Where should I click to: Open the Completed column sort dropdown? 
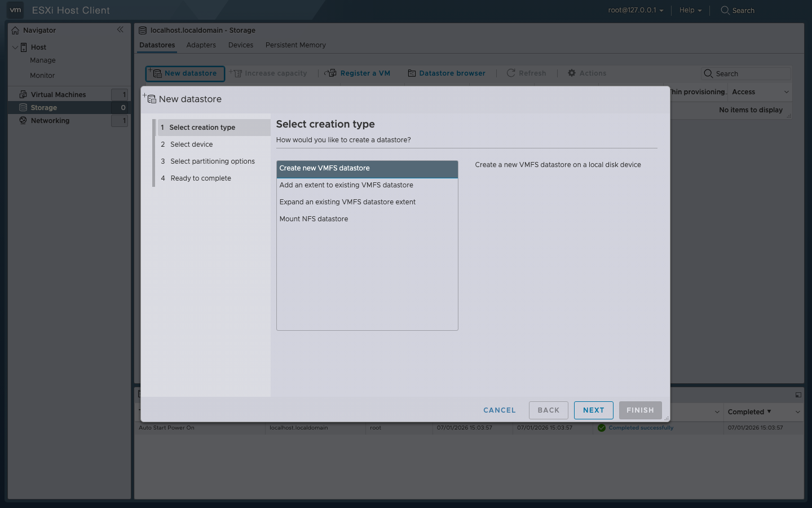pos(797,412)
